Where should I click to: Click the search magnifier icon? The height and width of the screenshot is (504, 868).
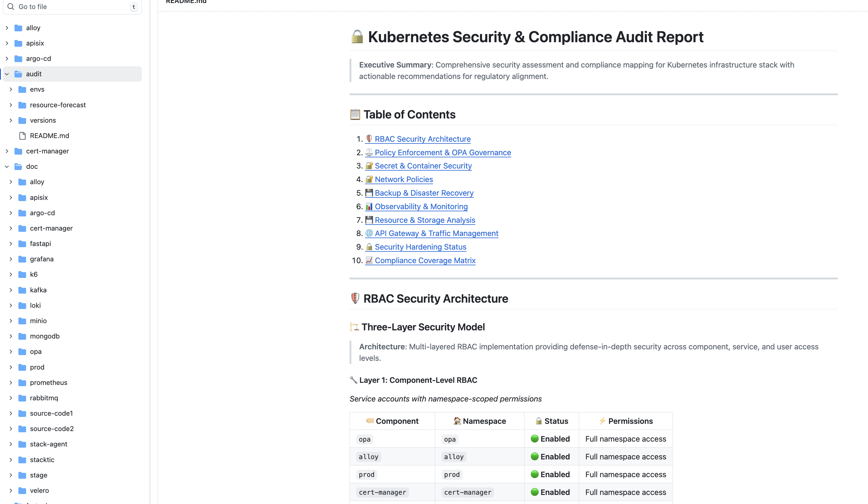click(x=11, y=7)
